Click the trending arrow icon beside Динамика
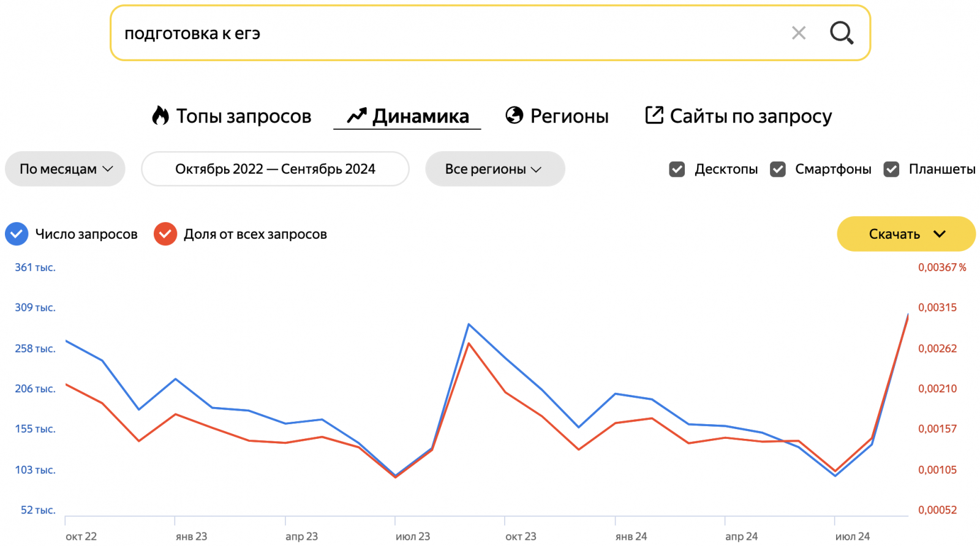This screenshot has height=546, width=980. 356,116
